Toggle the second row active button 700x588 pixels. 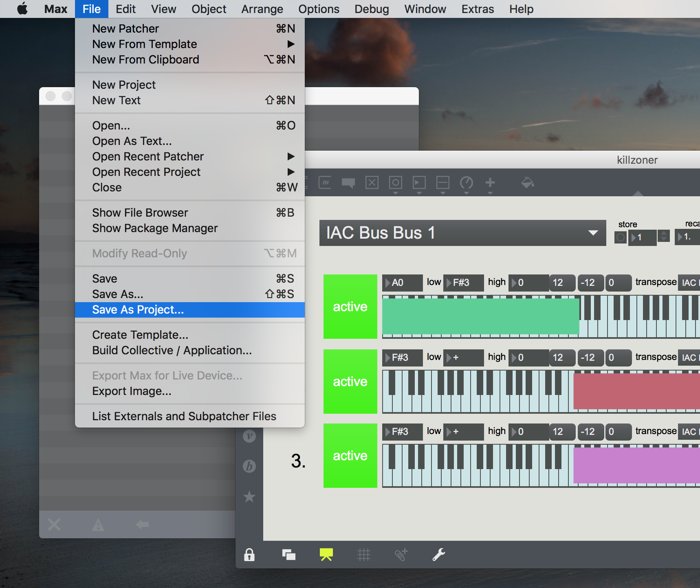(x=350, y=382)
